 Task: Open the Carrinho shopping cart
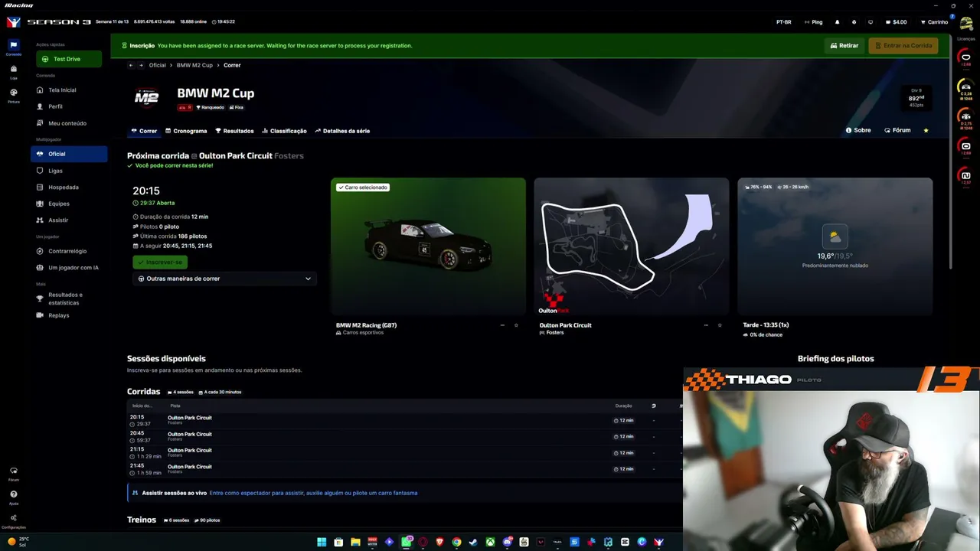click(935, 22)
